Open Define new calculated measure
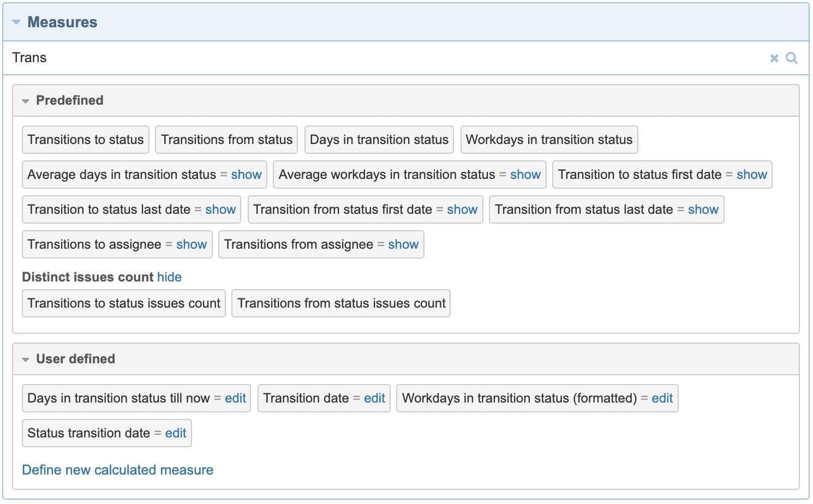Screen dimensions: 813x504 coord(118,470)
